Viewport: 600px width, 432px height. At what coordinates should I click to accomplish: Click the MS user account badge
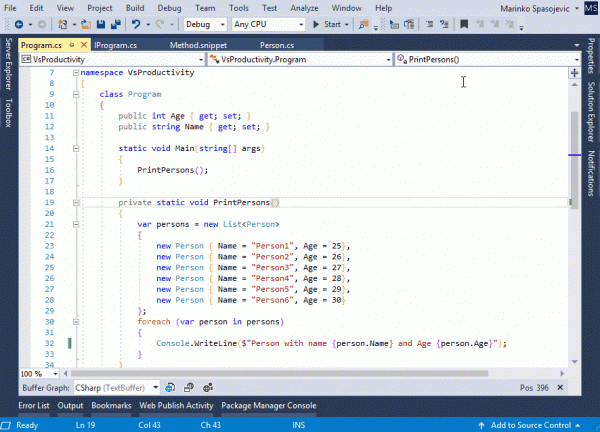(x=590, y=8)
